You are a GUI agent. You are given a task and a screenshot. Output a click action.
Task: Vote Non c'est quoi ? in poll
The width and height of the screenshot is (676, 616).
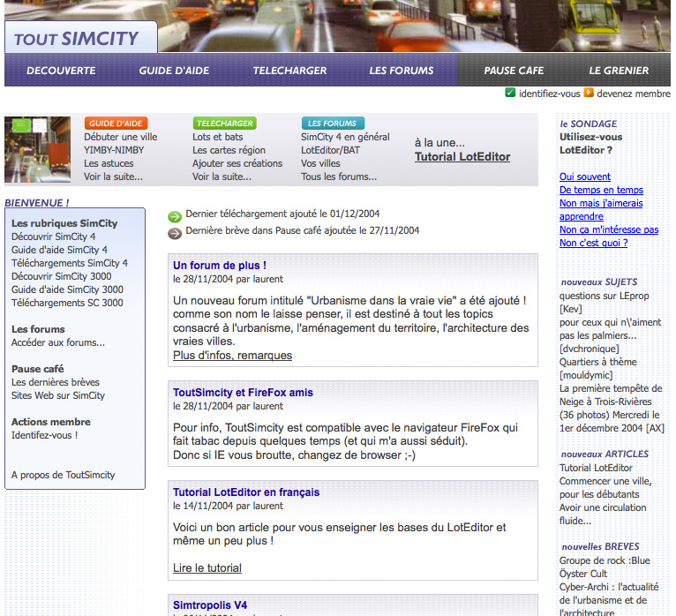click(x=594, y=243)
